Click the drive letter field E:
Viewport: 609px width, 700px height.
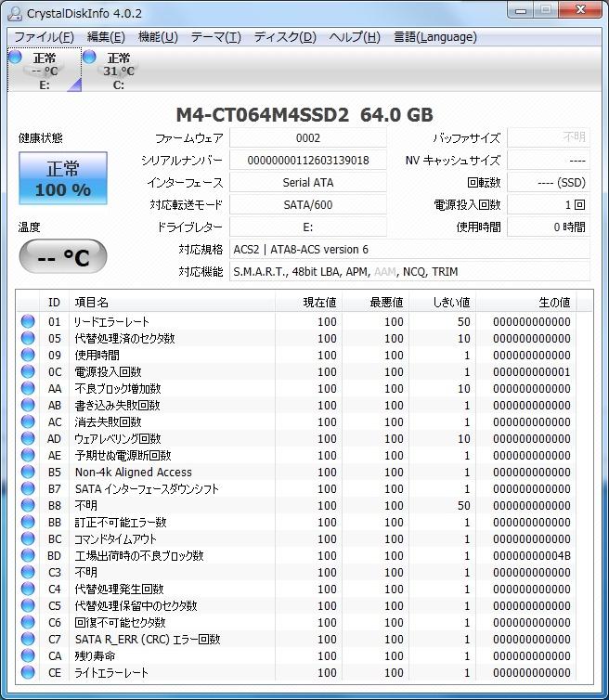click(308, 227)
